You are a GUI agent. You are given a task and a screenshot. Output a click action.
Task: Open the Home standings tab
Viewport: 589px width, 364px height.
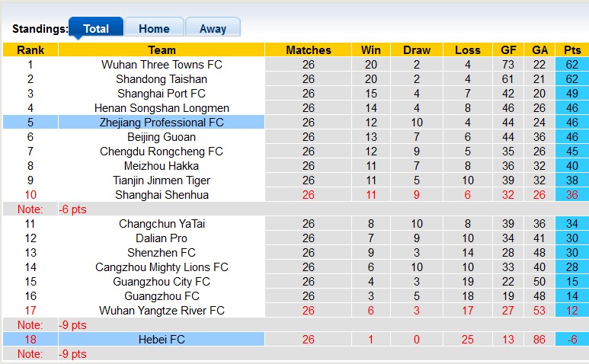(154, 29)
